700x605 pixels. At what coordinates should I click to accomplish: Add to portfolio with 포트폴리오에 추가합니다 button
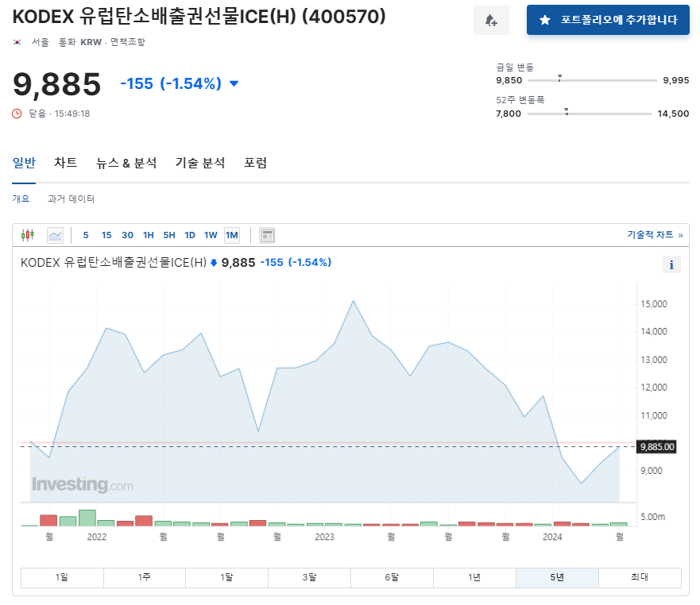pos(608,20)
